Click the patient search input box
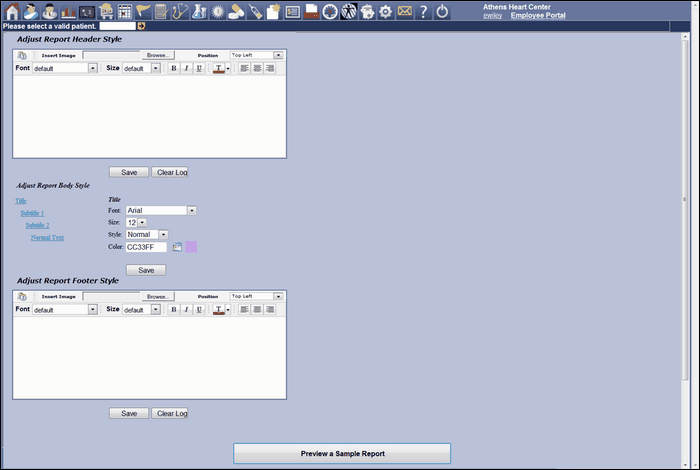Image resolution: width=700 pixels, height=470 pixels. 117,26
